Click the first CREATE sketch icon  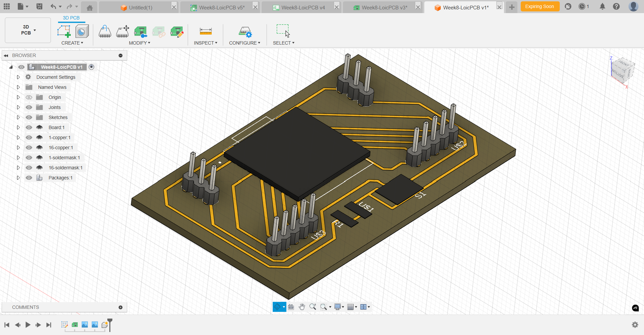point(64,32)
